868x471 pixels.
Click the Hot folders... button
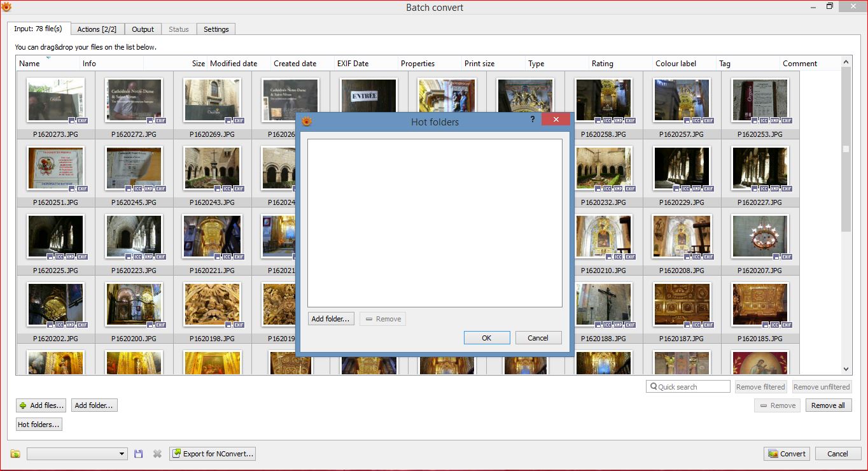click(39, 425)
